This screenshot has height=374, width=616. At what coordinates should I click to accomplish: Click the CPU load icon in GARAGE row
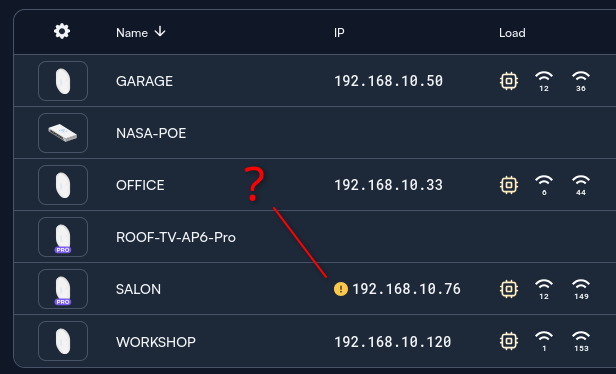(509, 81)
